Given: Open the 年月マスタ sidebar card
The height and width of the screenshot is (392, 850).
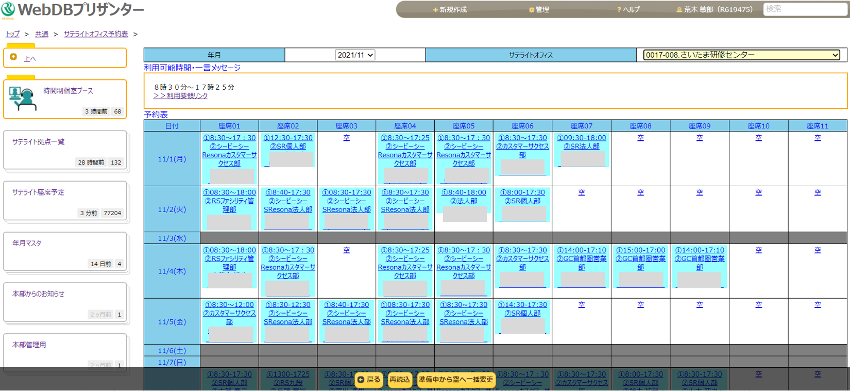Looking at the screenshot, I should coord(65,251).
